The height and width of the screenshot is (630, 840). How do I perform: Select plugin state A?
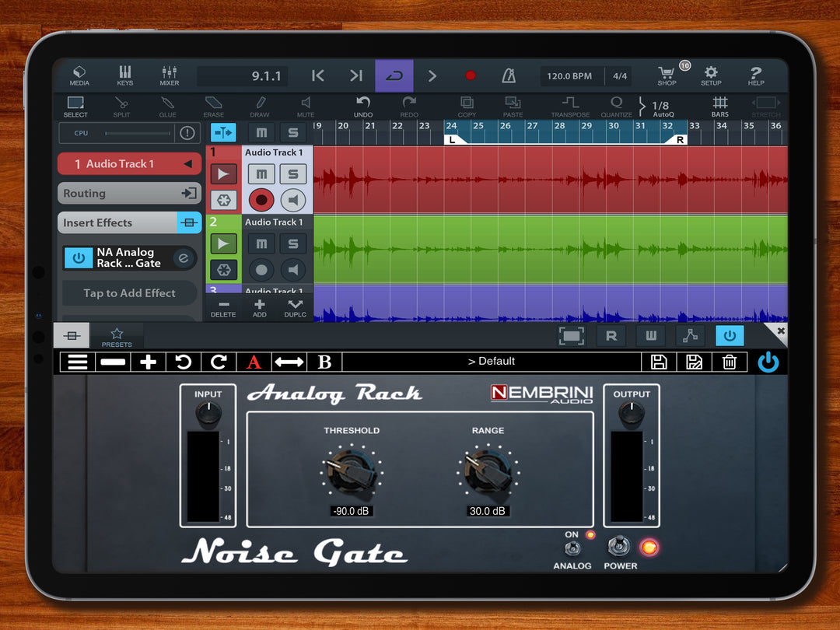point(254,362)
